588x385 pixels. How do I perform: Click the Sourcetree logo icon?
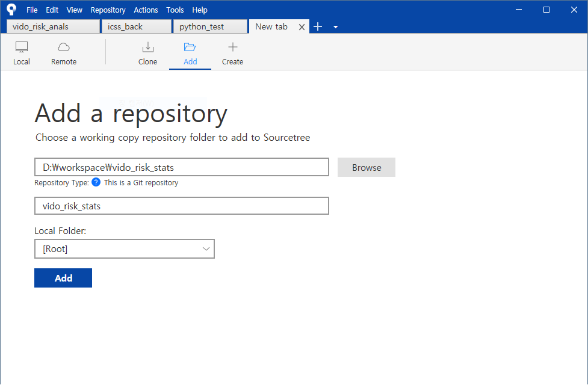[11, 10]
